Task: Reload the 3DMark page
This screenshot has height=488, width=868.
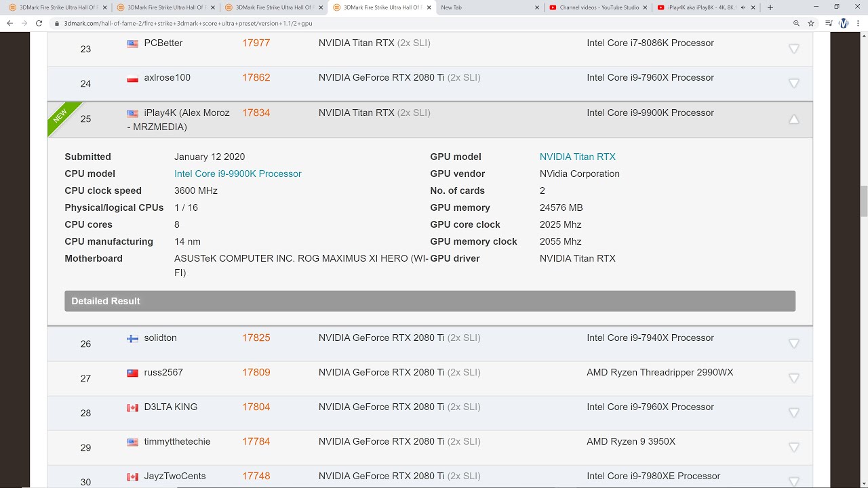Action: click(41, 23)
